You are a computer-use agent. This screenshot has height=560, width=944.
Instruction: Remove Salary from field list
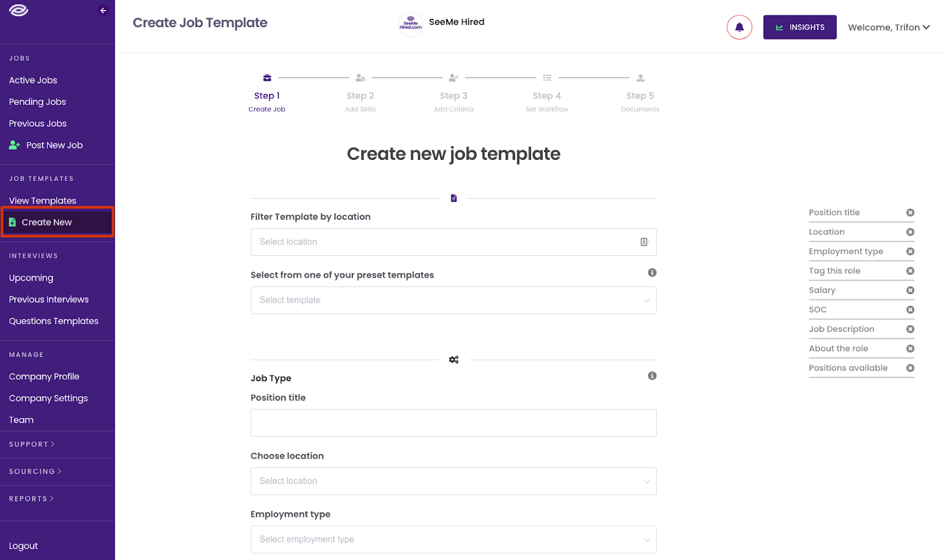click(x=910, y=291)
